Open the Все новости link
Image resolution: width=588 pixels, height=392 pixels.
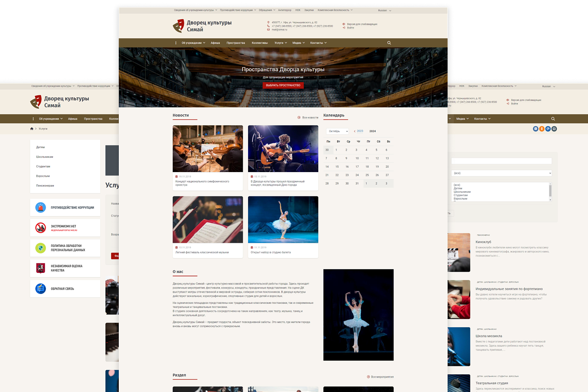coord(308,118)
